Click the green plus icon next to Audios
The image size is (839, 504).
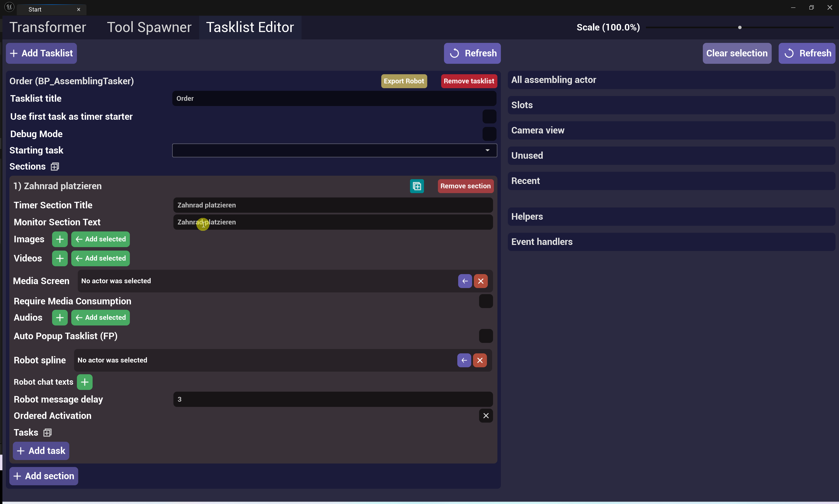[x=59, y=318]
